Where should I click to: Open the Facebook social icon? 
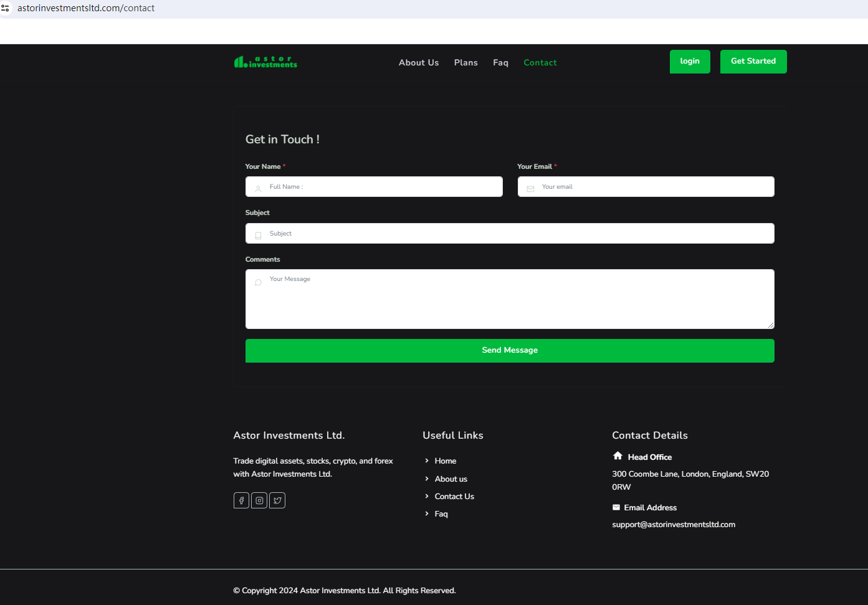tap(241, 500)
